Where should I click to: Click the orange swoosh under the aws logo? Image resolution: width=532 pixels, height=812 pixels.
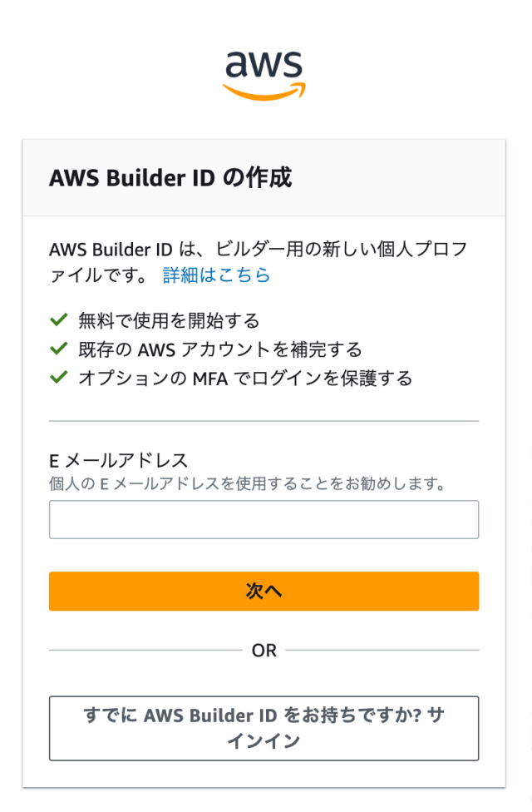tap(264, 86)
